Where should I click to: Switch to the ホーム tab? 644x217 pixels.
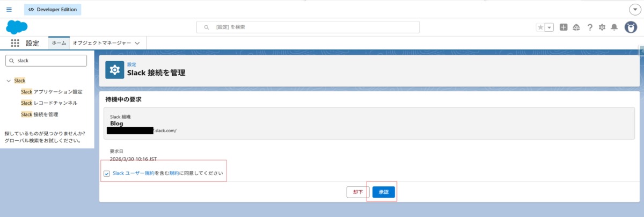point(59,43)
